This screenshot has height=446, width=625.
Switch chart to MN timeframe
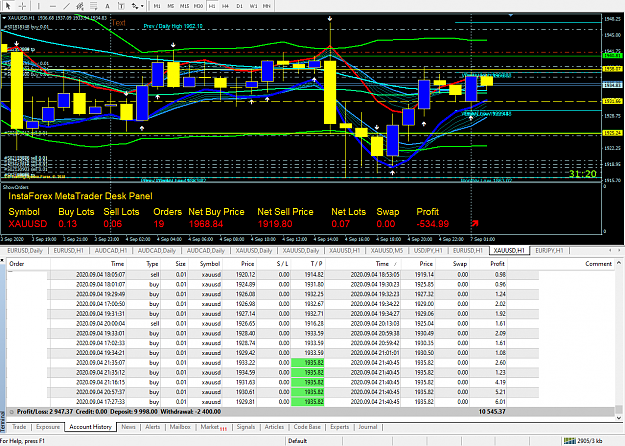click(x=267, y=6)
